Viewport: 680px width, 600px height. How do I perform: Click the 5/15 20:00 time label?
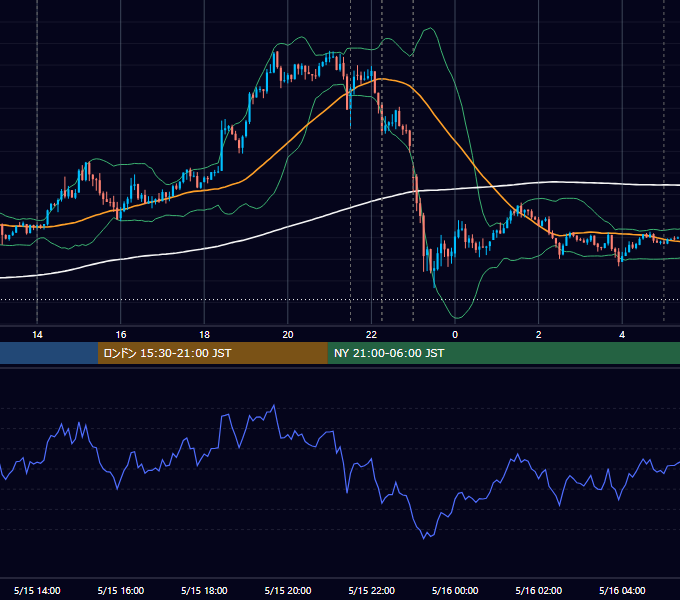288,590
